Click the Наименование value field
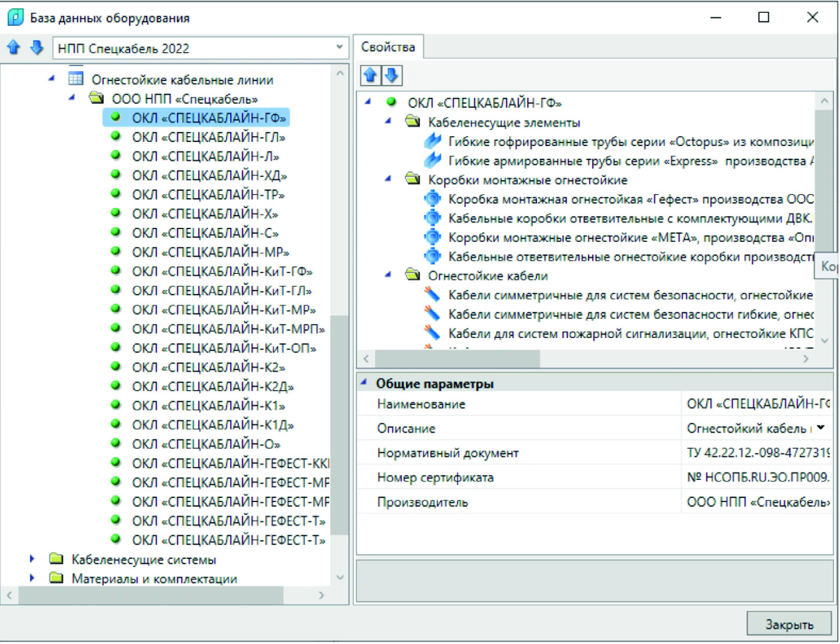The height and width of the screenshot is (644, 840). click(x=757, y=404)
